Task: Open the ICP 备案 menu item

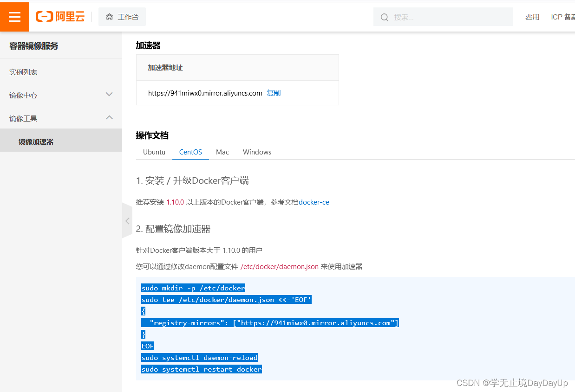Action: pyautogui.click(x=563, y=17)
